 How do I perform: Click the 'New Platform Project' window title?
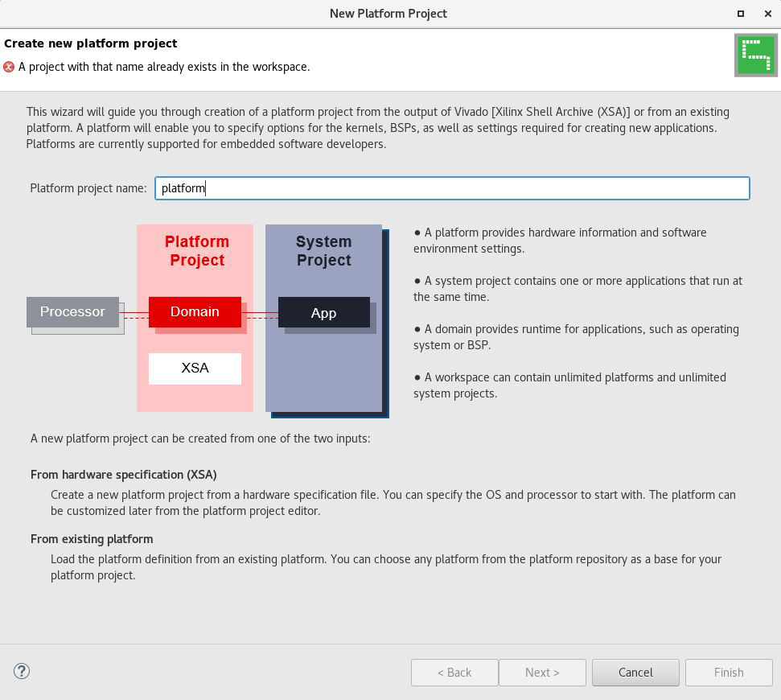[x=388, y=14]
